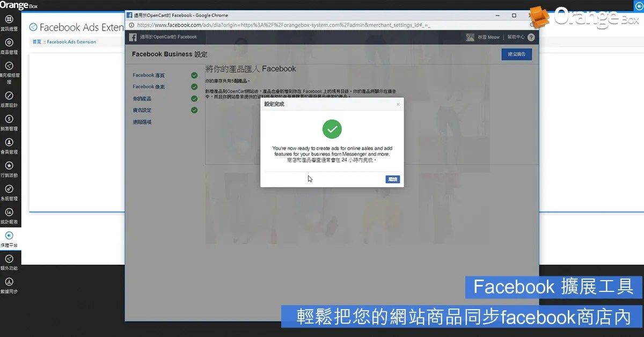This screenshot has height=337, width=644.
Task: Click green checkmark next to 你的產品
Action: (194, 99)
